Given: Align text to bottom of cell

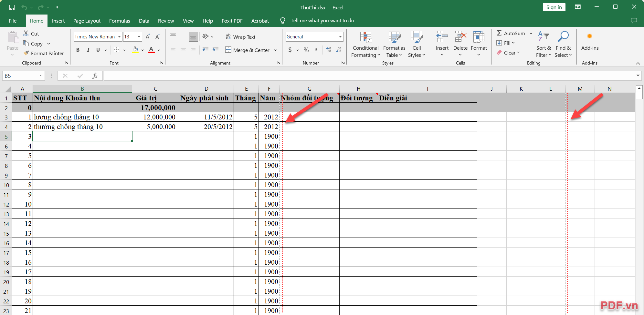Looking at the screenshot, I should (x=193, y=37).
